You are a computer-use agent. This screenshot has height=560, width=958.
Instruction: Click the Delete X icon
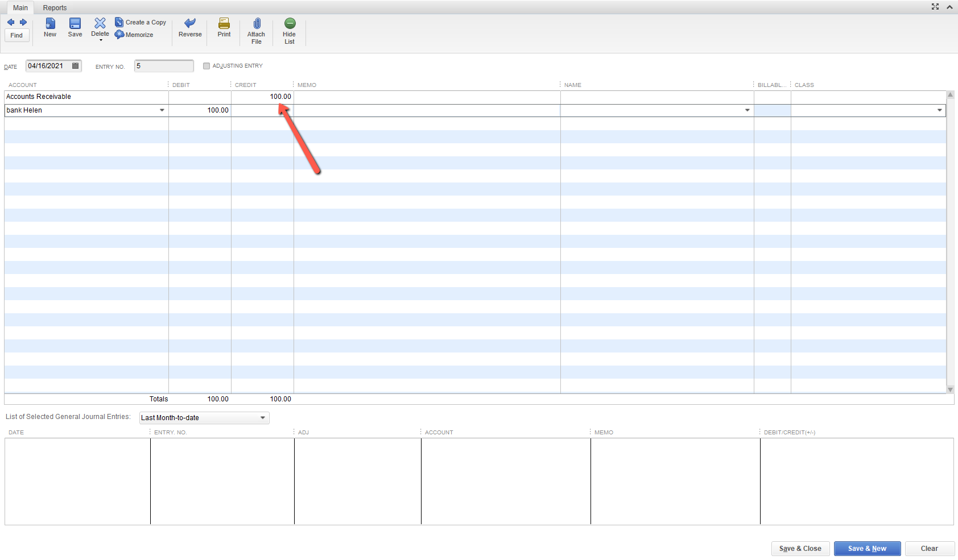coord(100,23)
